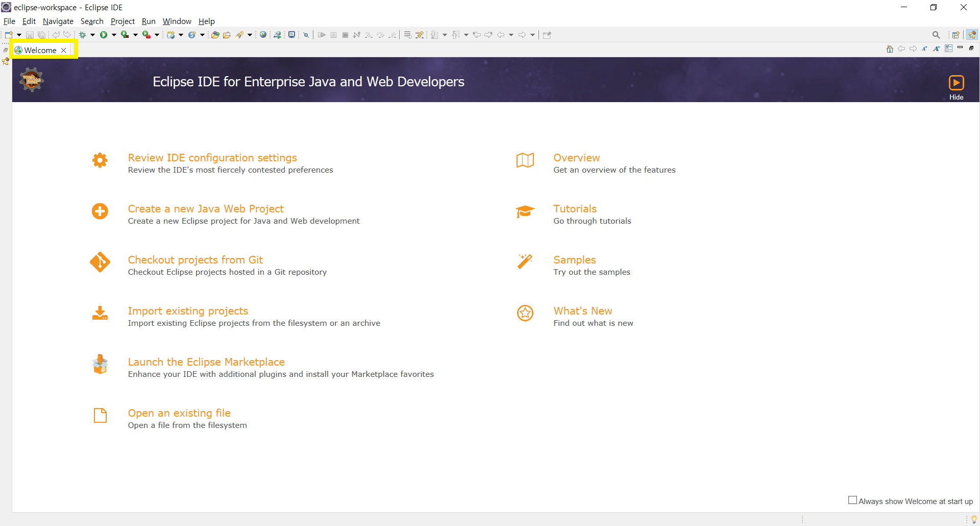
Task: Click the tip of the day lightbulb
Action: [x=974, y=519]
